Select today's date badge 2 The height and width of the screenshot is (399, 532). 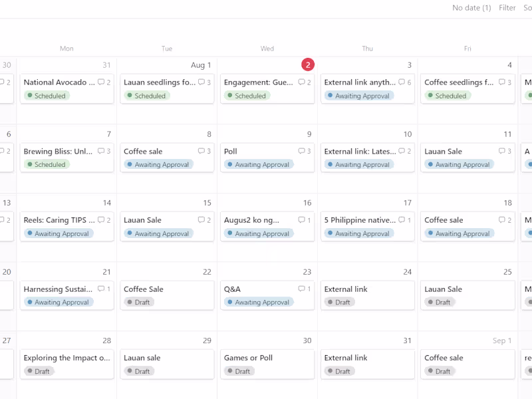click(x=307, y=65)
